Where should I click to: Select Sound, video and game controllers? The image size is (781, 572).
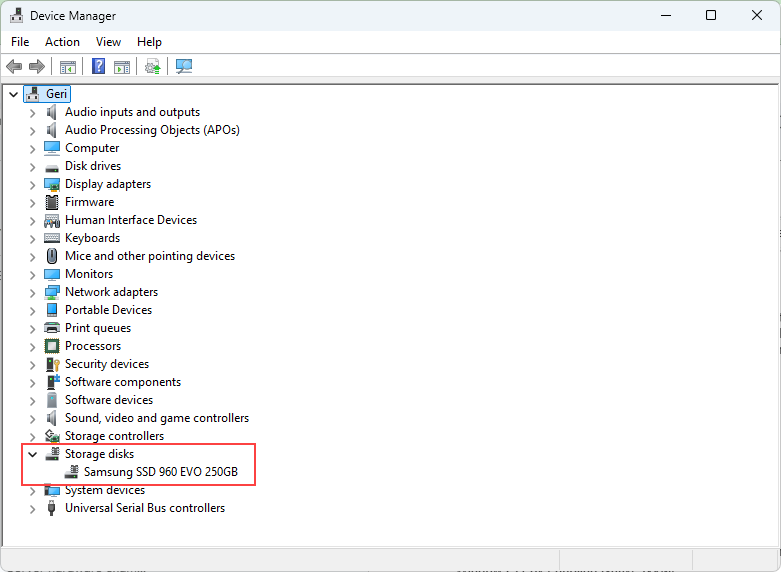(156, 418)
